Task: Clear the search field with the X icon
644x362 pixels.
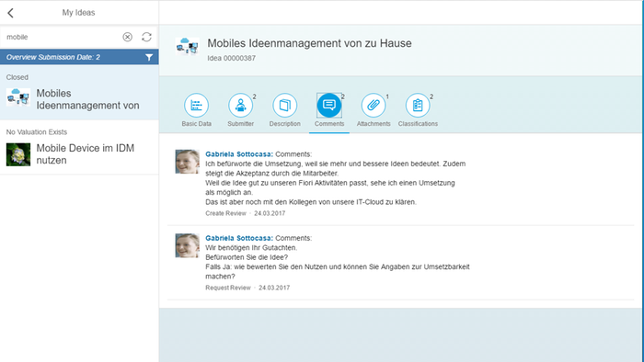Action: [x=127, y=37]
